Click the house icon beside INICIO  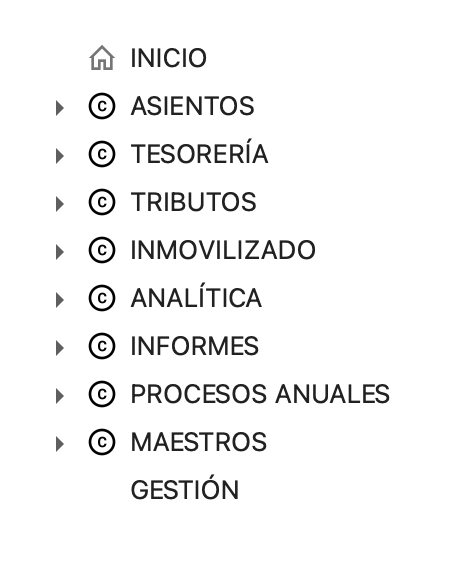(102, 58)
